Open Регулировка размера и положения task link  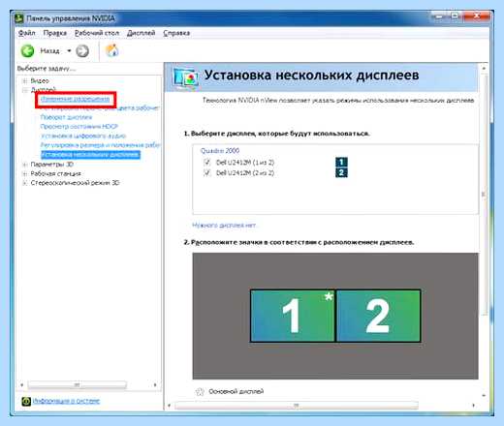pyautogui.click(x=101, y=145)
